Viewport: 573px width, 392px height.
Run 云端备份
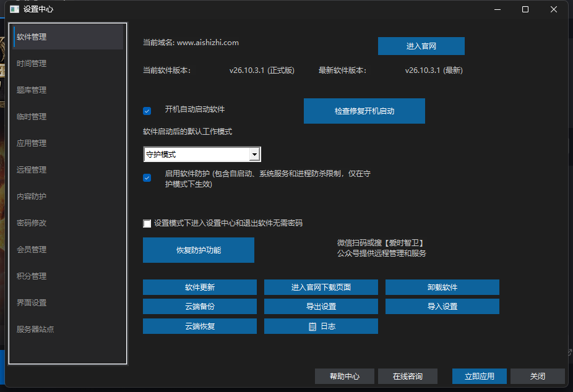[x=199, y=307]
